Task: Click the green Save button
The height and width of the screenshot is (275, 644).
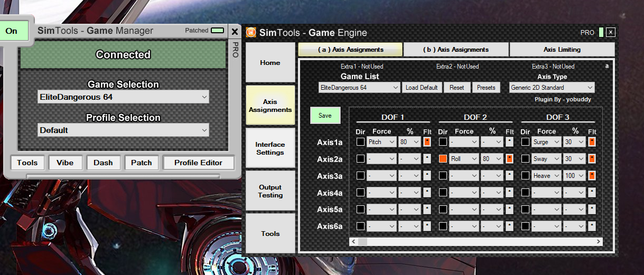Action: pyautogui.click(x=325, y=115)
